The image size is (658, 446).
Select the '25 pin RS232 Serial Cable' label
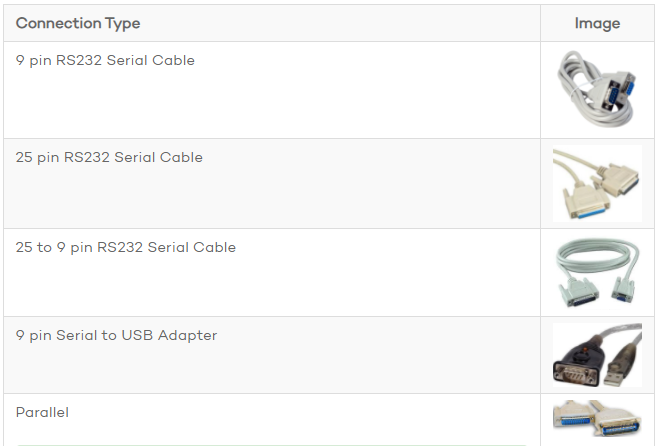coord(109,157)
